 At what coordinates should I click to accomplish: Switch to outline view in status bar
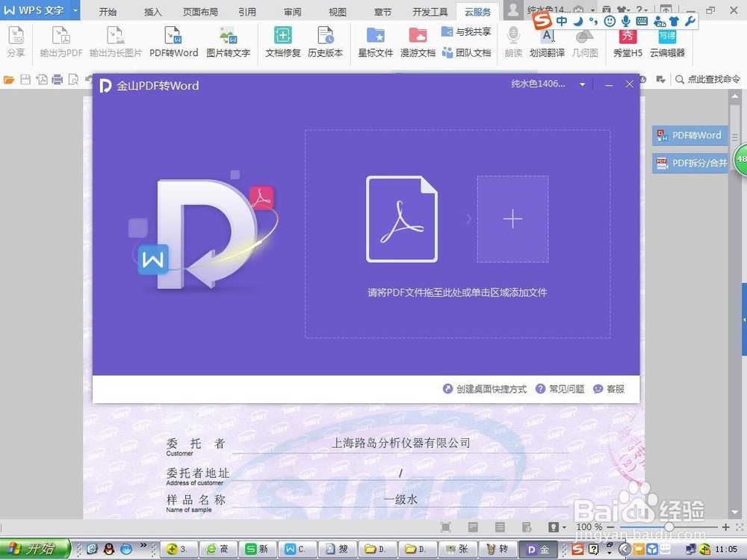(500, 526)
